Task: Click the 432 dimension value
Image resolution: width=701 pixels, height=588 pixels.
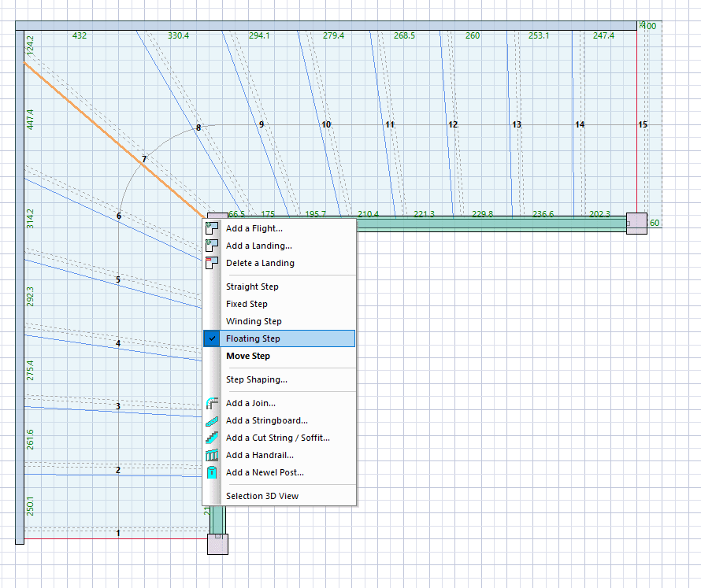Action: [x=80, y=35]
